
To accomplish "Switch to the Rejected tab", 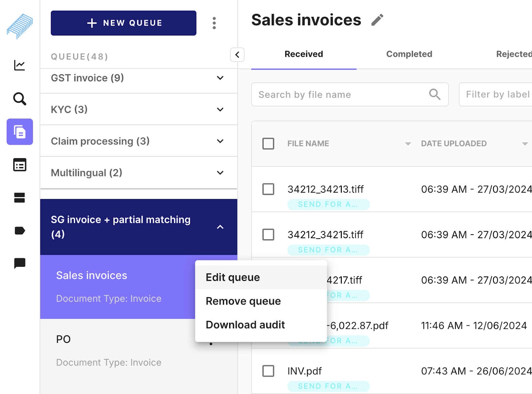I will pos(514,54).
